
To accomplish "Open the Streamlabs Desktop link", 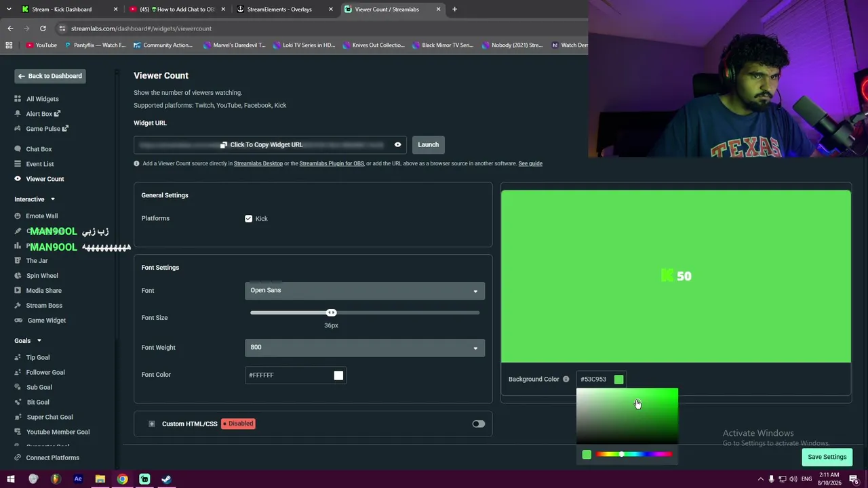I will tap(258, 163).
